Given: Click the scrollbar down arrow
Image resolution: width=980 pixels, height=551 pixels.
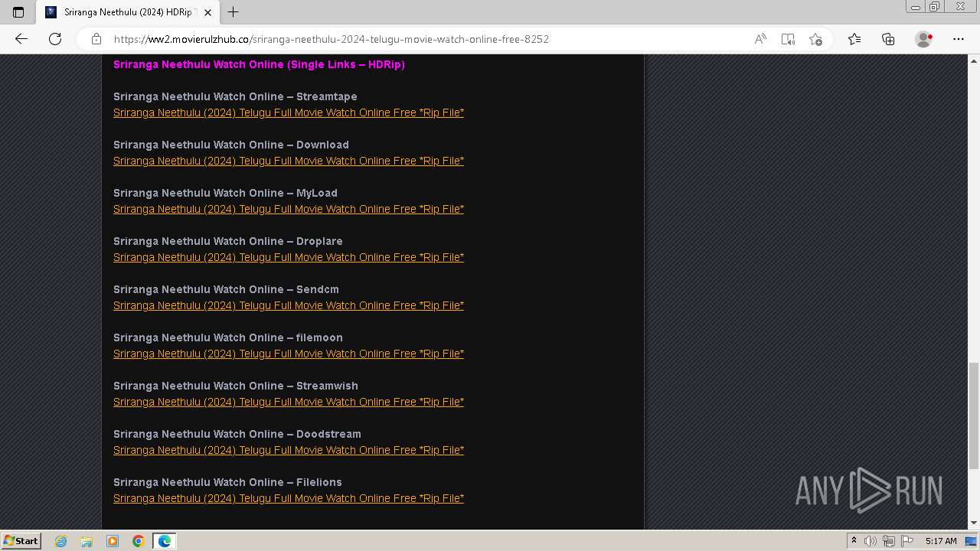Looking at the screenshot, I should 974,523.
